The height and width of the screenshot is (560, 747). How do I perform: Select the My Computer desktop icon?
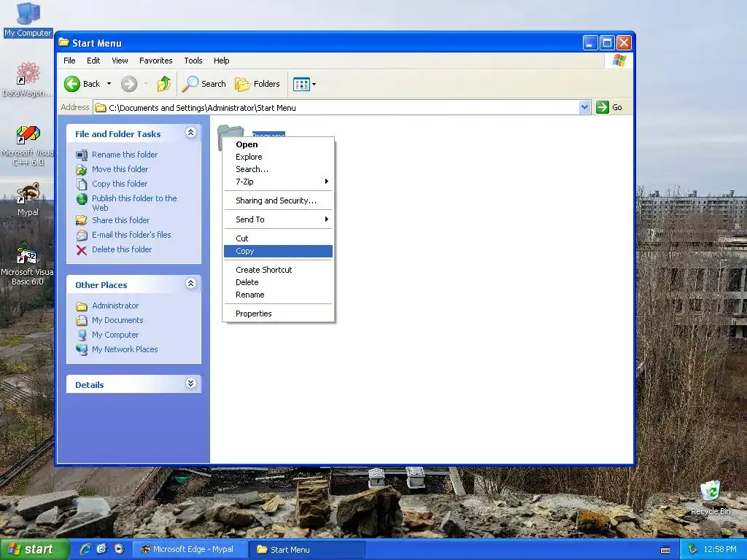pos(28,19)
